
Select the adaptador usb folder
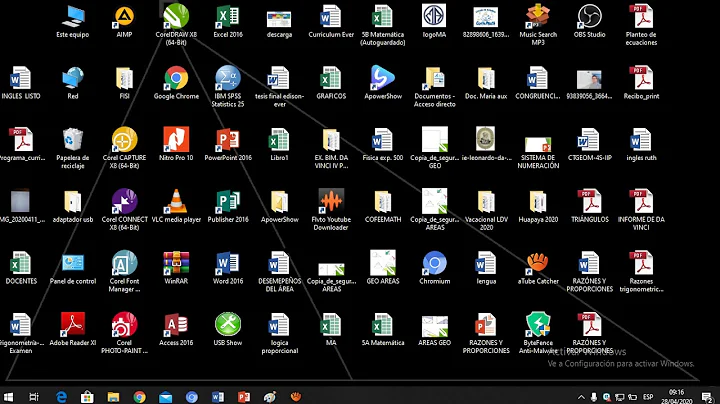tap(73, 206)
